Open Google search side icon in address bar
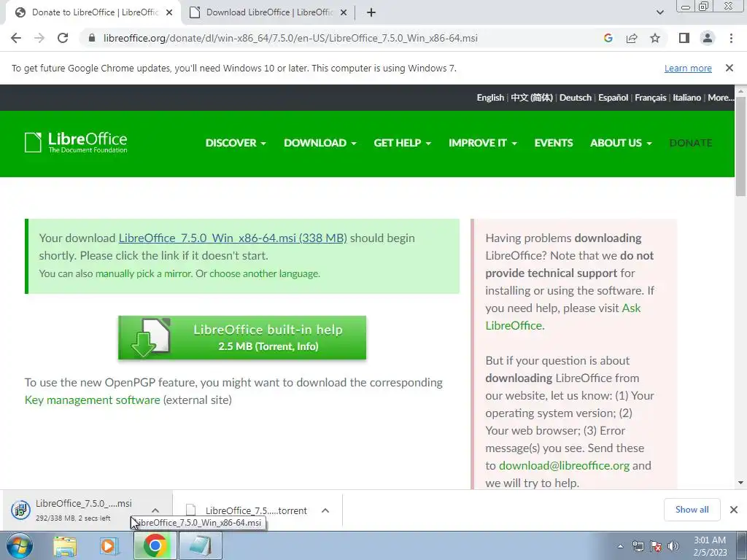 (x=608, y=38)
